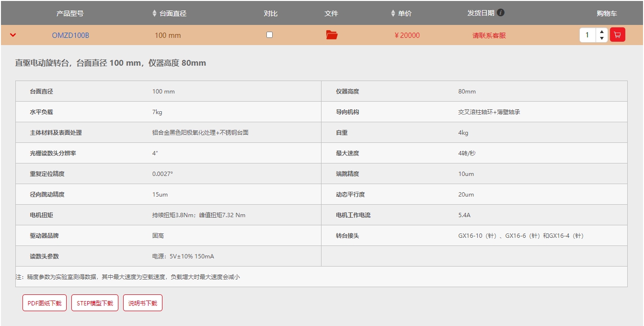
Task: Decrease quantity with the down arrow
Action: tap(602, 38)
